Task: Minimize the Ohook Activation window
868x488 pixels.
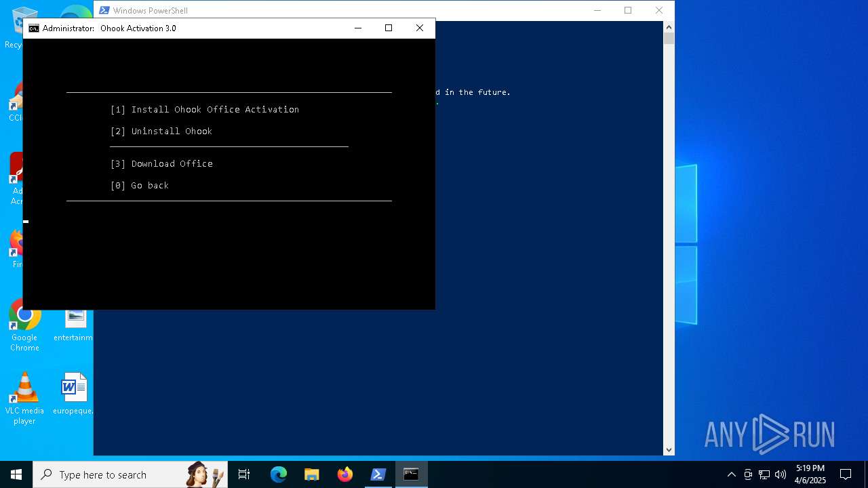Action: 358,28
